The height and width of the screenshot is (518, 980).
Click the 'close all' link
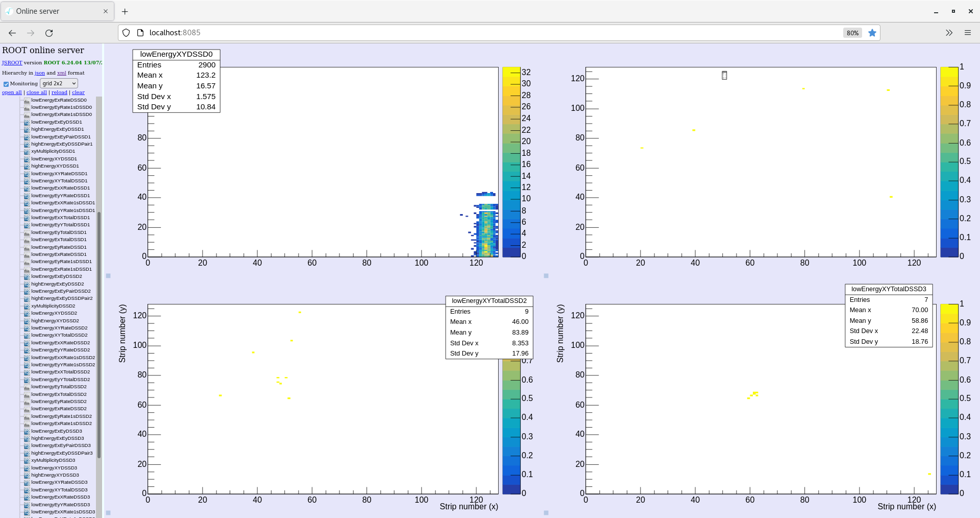[x=37, y=92]
